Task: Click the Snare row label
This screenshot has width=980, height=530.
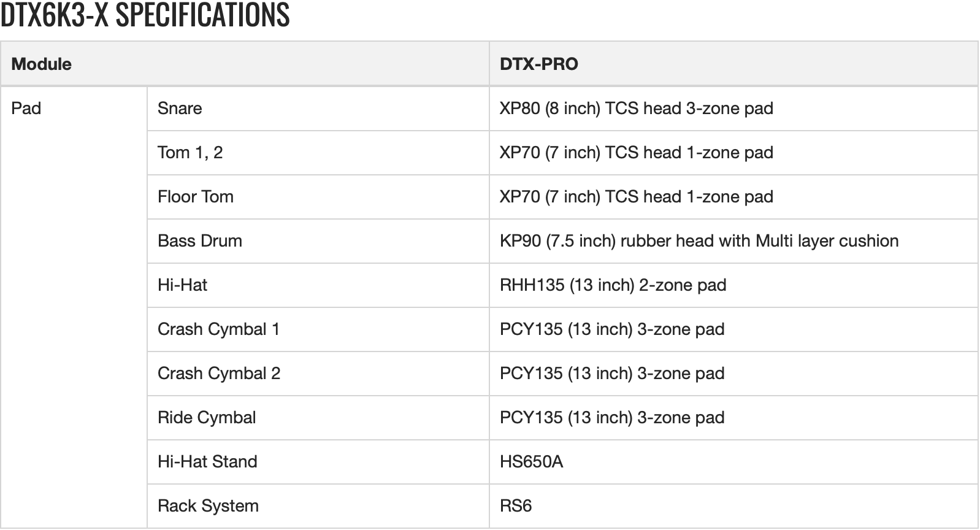Action: pos(180,109)
